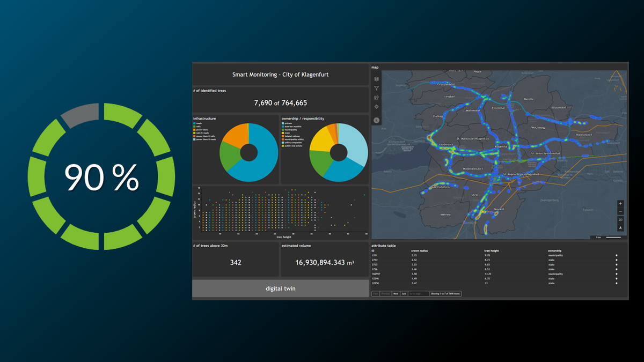Zoom in with the map plus button
This screenshot has width=644, height=362.
click(620, 204)
